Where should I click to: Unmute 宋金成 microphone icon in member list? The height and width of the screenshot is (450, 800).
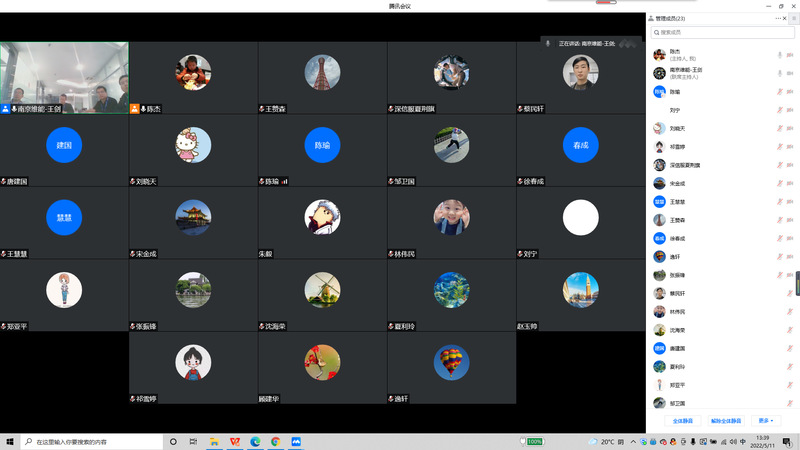tap(780, 183)
